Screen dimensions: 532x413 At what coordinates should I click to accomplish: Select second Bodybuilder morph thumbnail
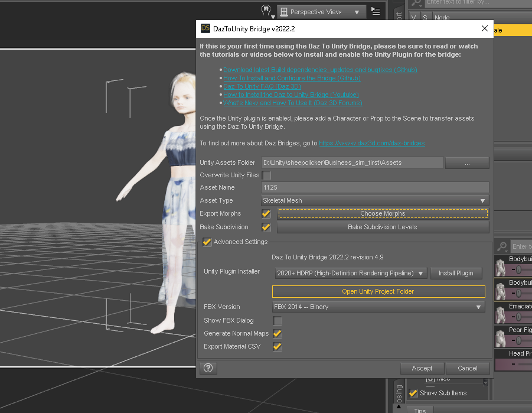point(501,291)
